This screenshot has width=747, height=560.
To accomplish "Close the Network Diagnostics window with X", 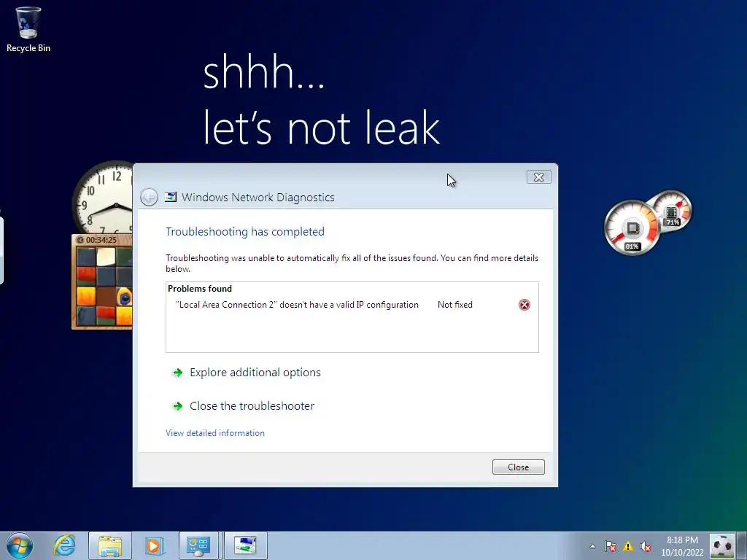I will [x=539, y=177].
